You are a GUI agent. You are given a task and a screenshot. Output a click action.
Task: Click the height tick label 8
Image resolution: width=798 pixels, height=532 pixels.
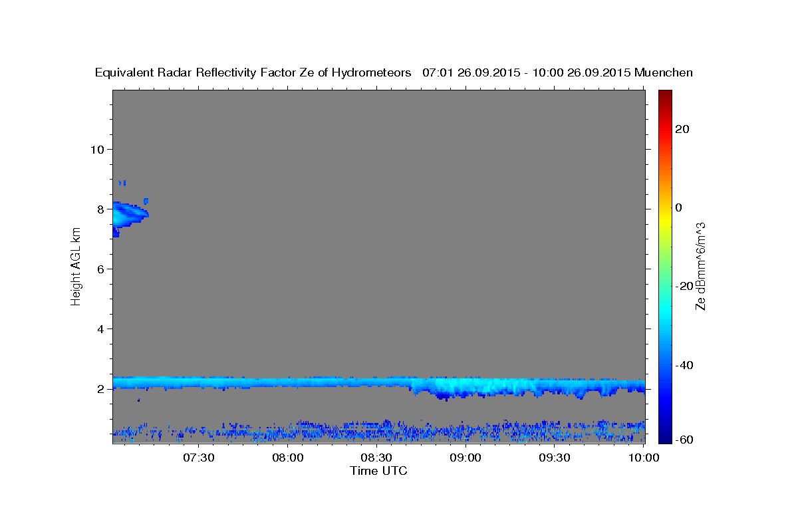tap(100, 209)
